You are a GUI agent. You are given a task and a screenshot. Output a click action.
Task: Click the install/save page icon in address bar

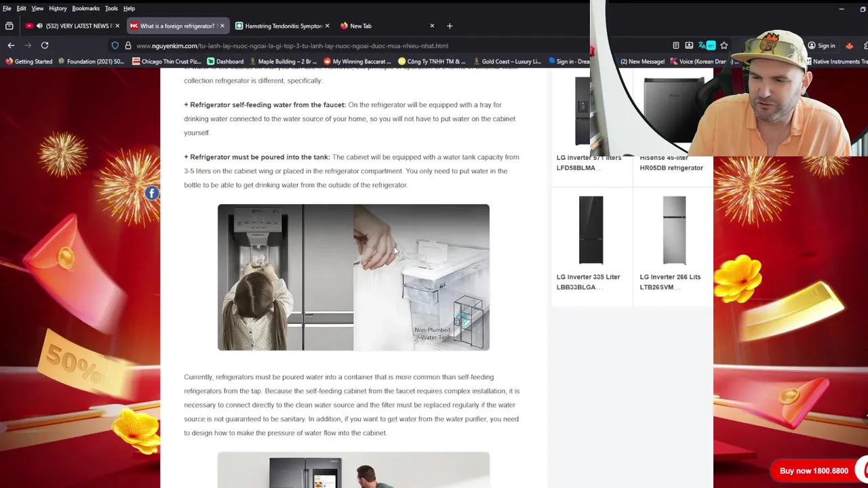689,45
